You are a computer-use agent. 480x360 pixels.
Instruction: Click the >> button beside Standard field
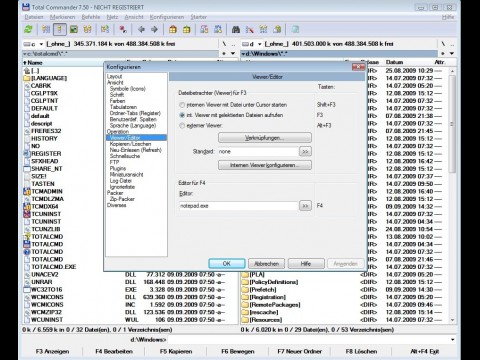click(x=305, y=152)
